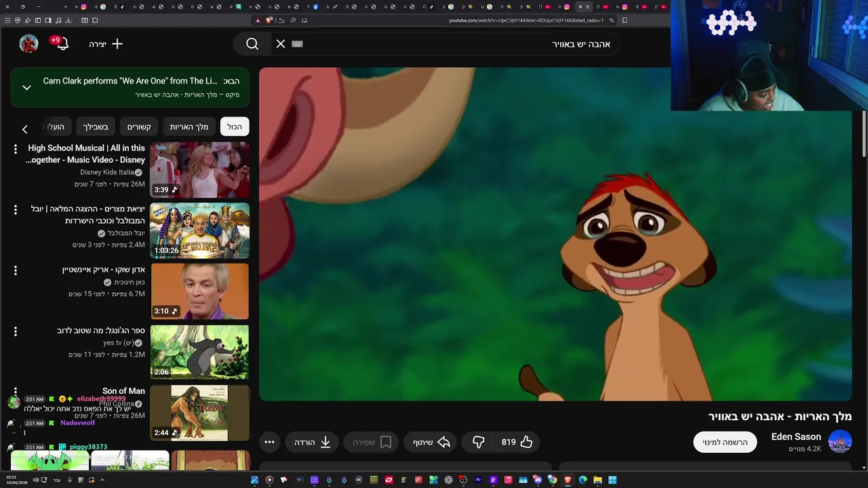Image resolution: width=868 pixels, height=488 pixels.
Task: Open the on-screen keyboard in search
Action: coord(297,44)
